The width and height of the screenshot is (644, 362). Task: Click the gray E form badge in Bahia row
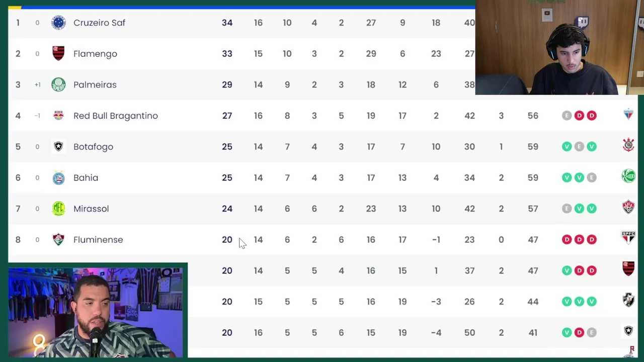592,177
